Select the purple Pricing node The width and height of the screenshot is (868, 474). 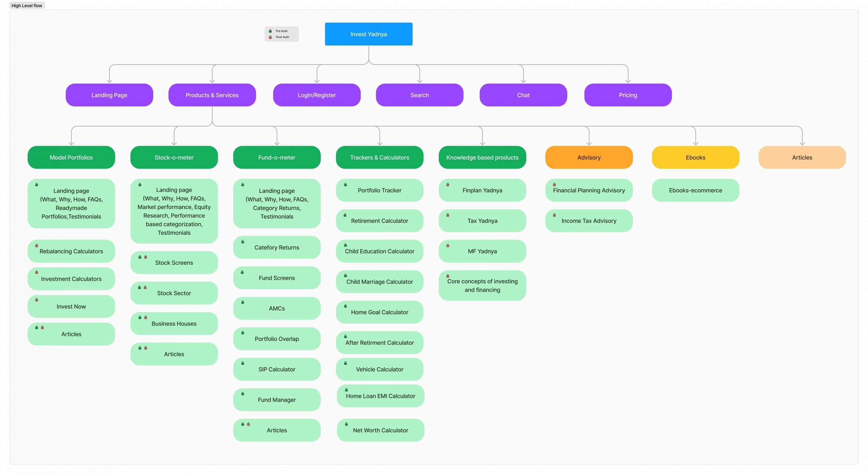628,95
